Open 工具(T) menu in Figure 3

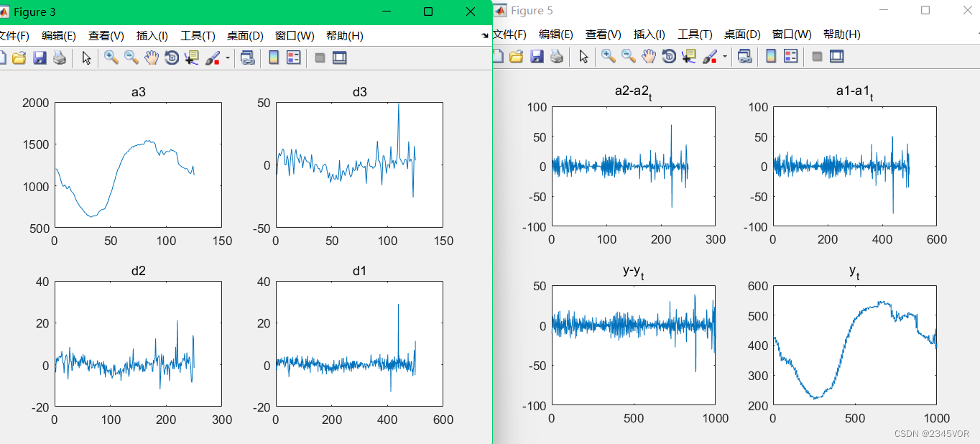(x=198, y=36)
